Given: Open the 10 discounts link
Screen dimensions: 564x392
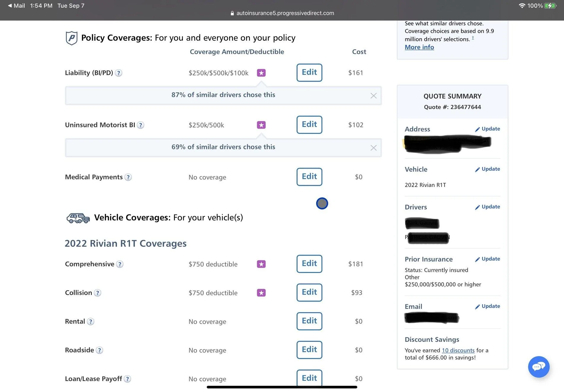Looking at the screenshot, I should point(458,350).
